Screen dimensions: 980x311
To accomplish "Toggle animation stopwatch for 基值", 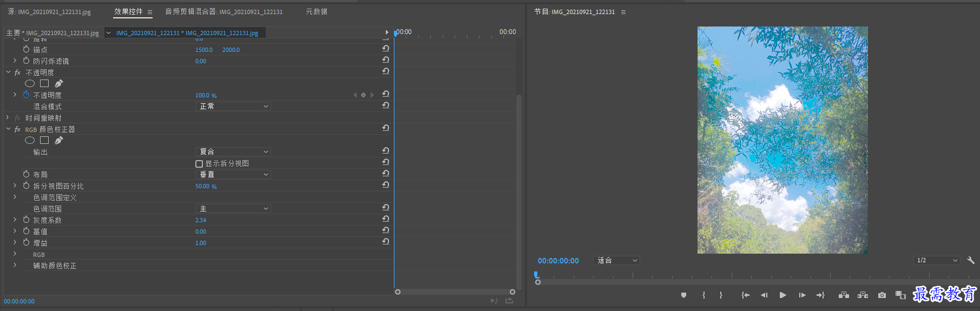I will pyautogui.click(x=26, y=231).
